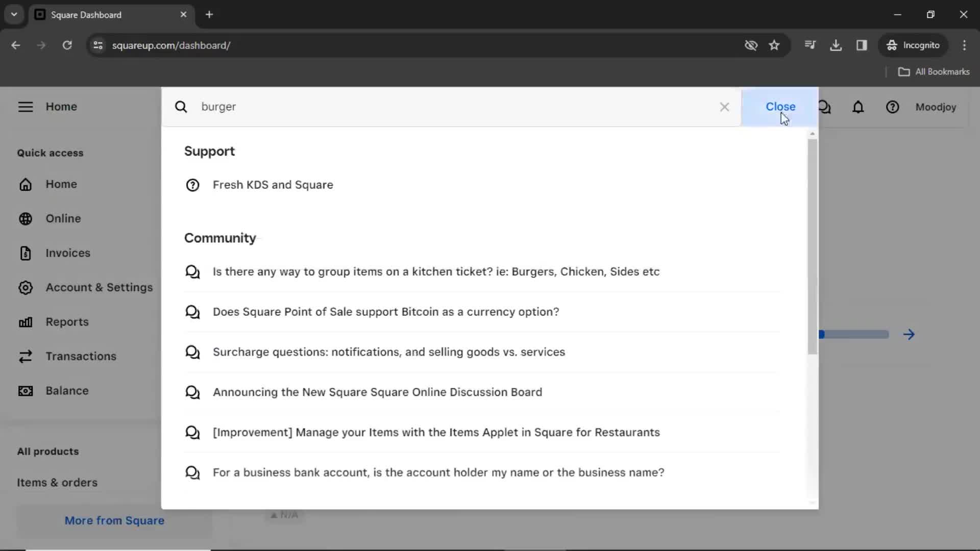Click the Incognito indicator
The height and width of the screenshot is (551, 980).
pos(913,45)
